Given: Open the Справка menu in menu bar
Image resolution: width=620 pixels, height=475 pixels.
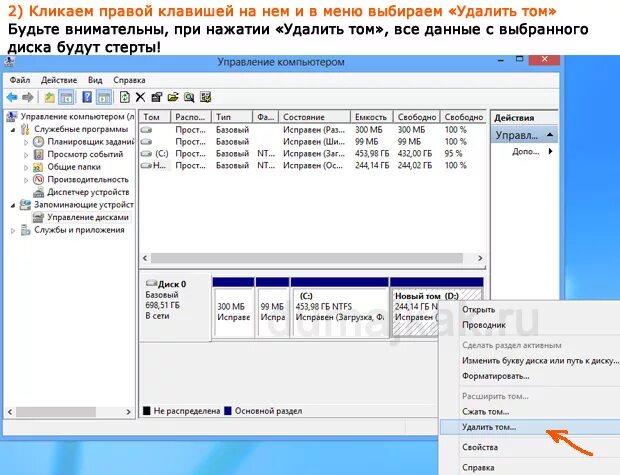Looking at the screenshot, I should [129, 80].
